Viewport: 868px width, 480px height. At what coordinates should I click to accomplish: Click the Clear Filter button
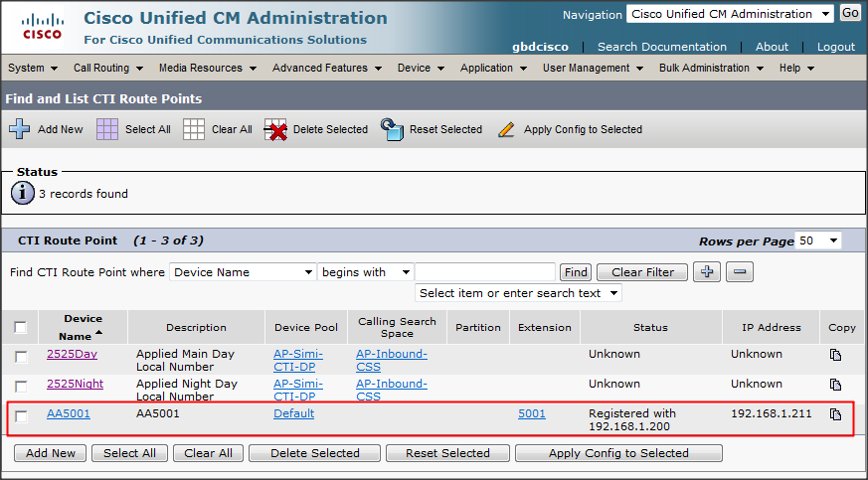(x=642, y=272)
